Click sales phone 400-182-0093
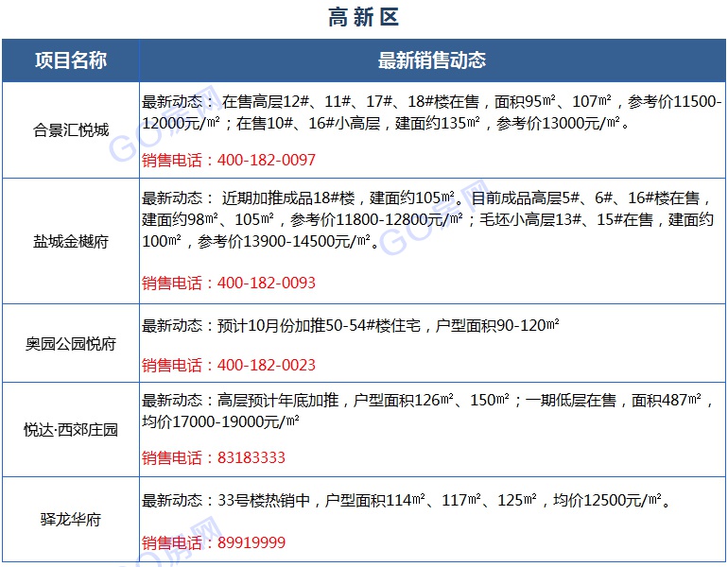This screenshot has width=728, height=567. click(266, 283)
